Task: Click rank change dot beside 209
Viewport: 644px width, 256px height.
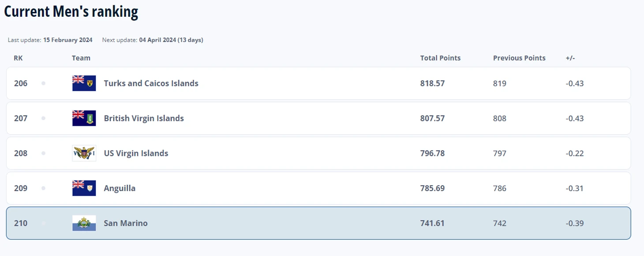Action: pyautogui.click(x=43, y=188)
